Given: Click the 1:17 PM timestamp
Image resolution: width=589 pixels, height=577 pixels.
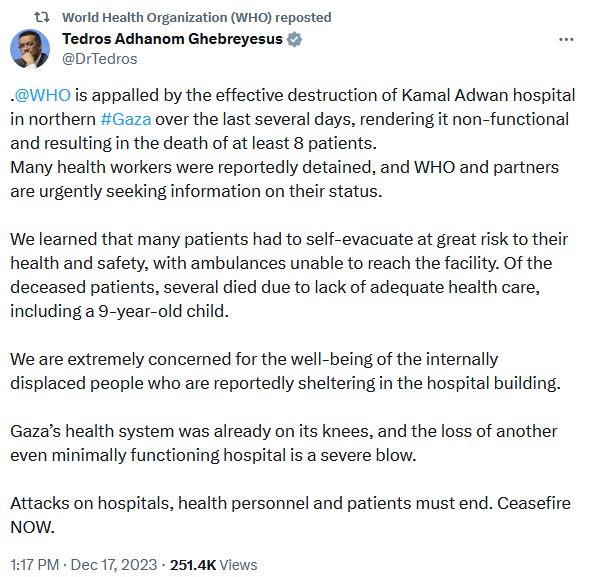Looking at the screenshot, I should pos(35,565).
